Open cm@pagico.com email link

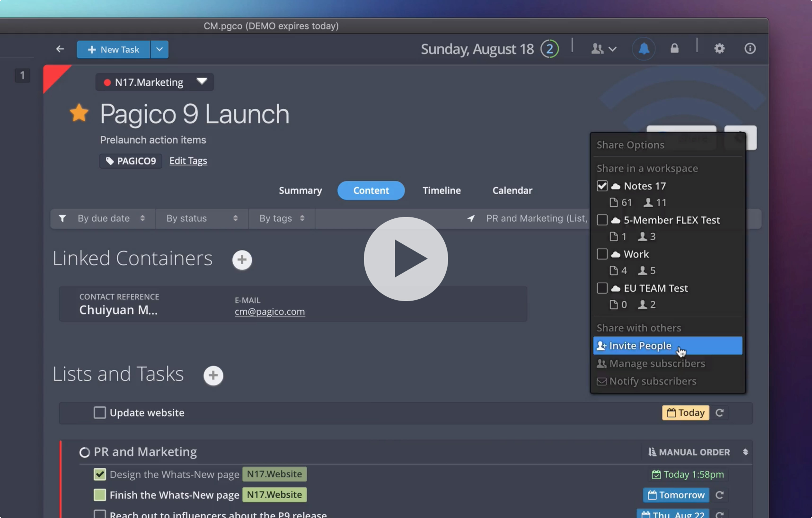pyautogui.click(x=269, y=312)
